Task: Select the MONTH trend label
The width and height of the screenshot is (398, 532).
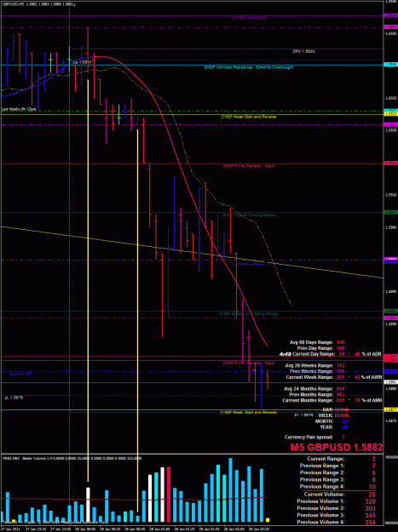Action: pyautogui.click(x=326, y=421)
